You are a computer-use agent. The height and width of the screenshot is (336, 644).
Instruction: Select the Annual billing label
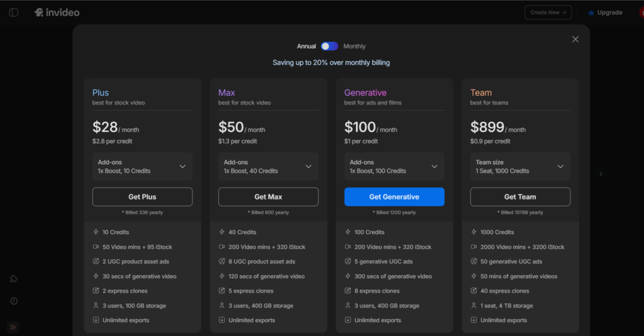(306, 46)
